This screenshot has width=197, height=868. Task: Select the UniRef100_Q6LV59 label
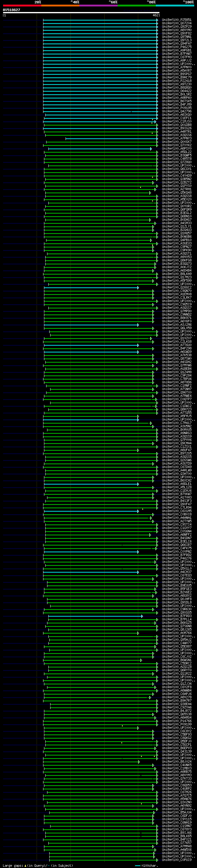coord(176,328)
